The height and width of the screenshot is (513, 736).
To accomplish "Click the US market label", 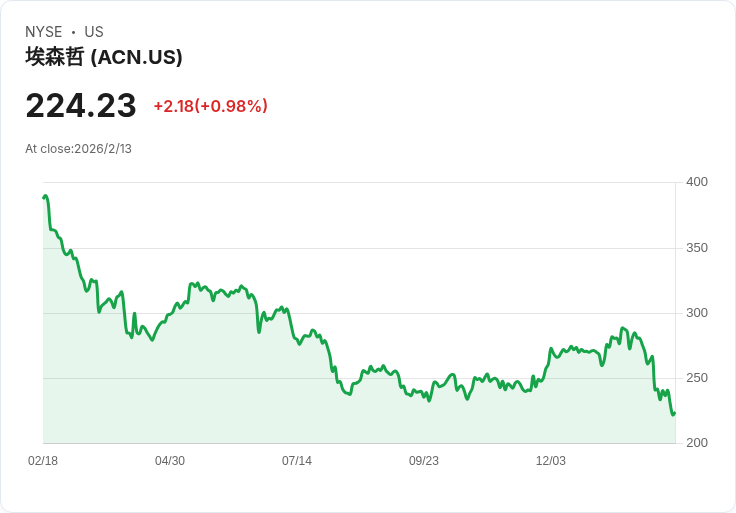I will [94, 32].
